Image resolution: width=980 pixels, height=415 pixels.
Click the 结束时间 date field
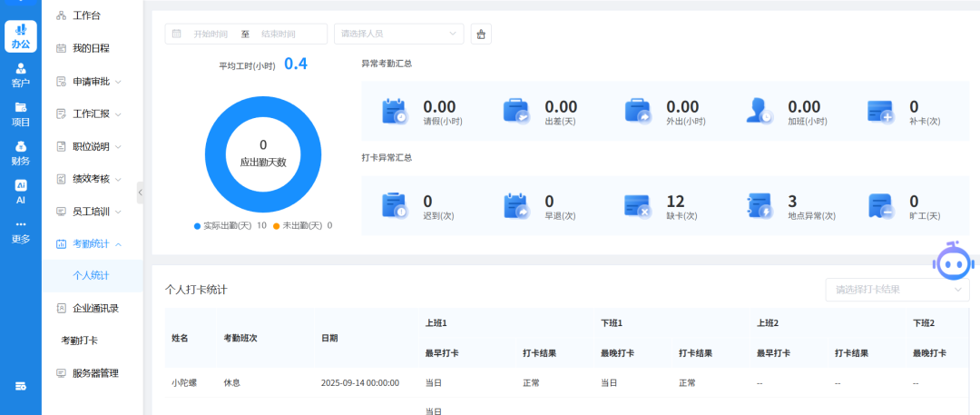pyautogui.click(x=279, y=34)
